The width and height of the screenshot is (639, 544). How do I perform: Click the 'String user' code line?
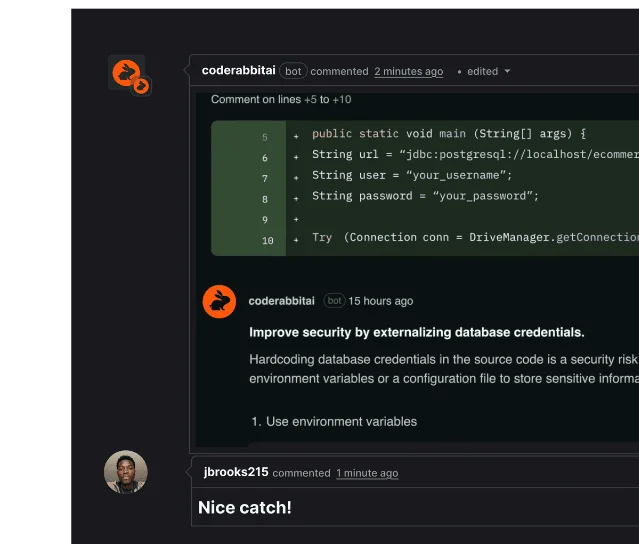coord(412,175)
